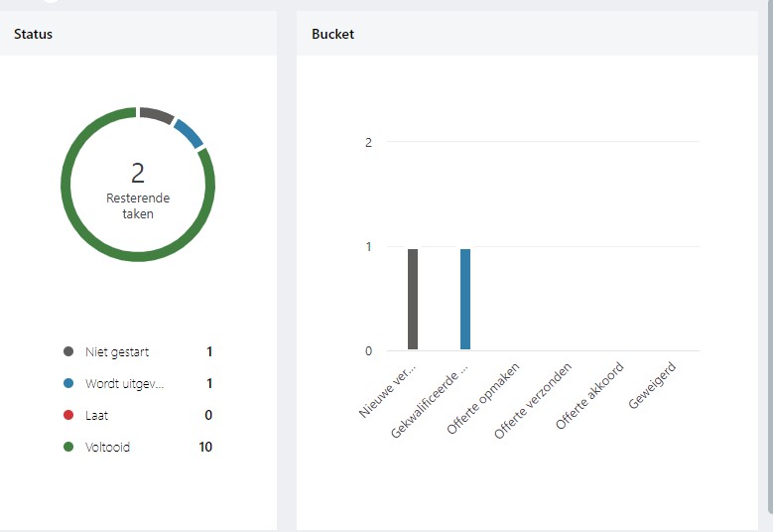Screen dimensions: 773x532
Task: Click the y-axis value 2 in Bucket chart
Action: point(368,143)
